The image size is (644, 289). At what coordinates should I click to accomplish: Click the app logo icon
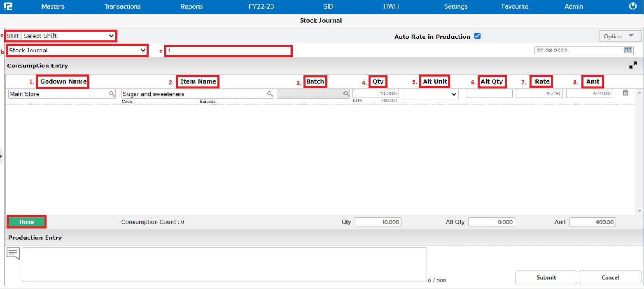point(8,7)
